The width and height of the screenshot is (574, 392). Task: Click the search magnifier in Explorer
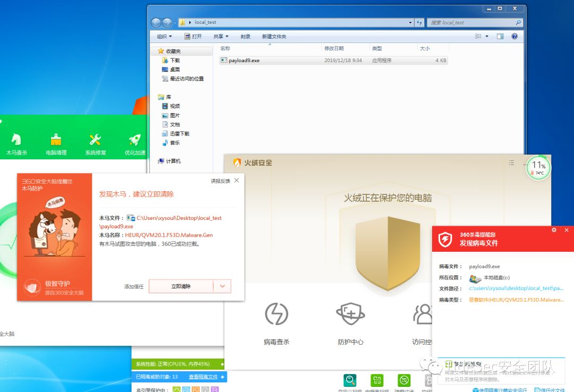tap(518, 23)
